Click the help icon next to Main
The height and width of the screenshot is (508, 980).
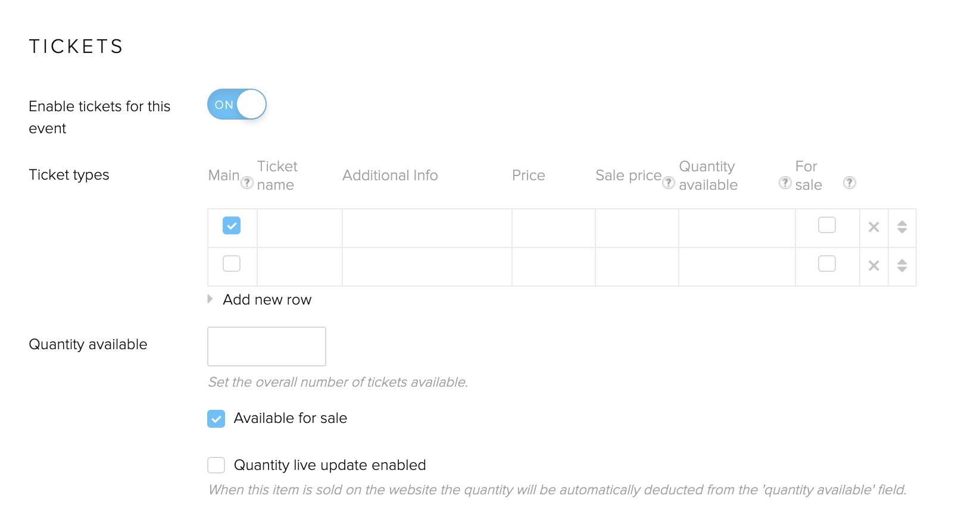click(247, 183)
